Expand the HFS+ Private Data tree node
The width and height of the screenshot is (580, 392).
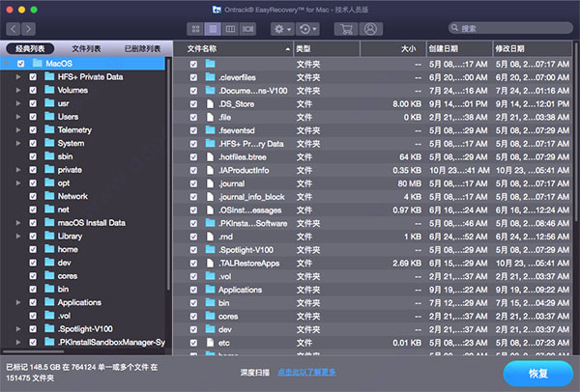[x=17, y=77]
